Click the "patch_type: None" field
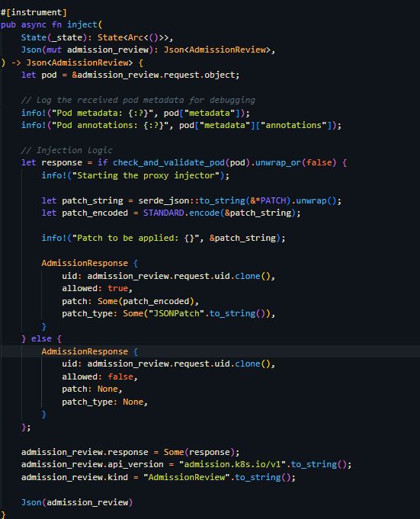Image resolution: width=420 pixels, height=519 pixels. (x=102, y=402)
